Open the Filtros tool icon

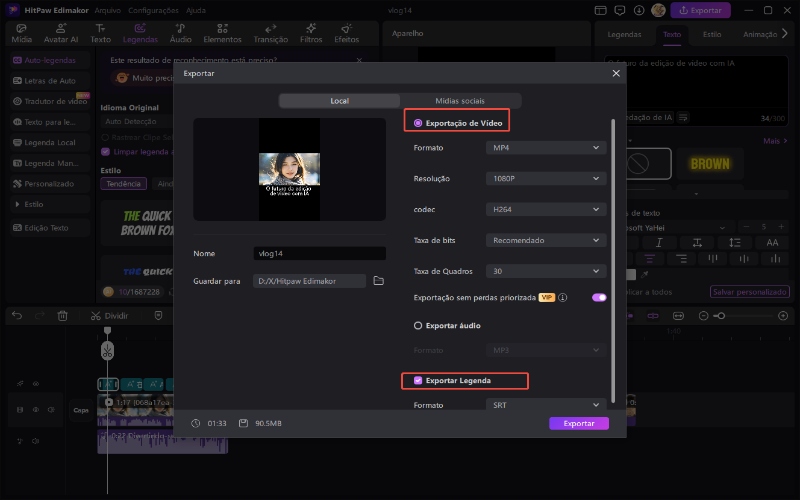(x=311, y=34)
